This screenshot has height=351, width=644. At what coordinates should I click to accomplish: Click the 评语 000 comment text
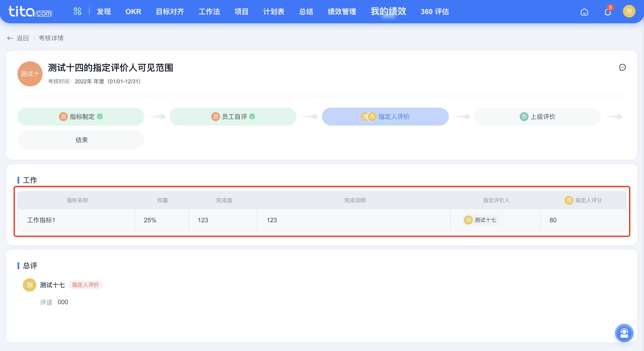(x=54, y=302)
